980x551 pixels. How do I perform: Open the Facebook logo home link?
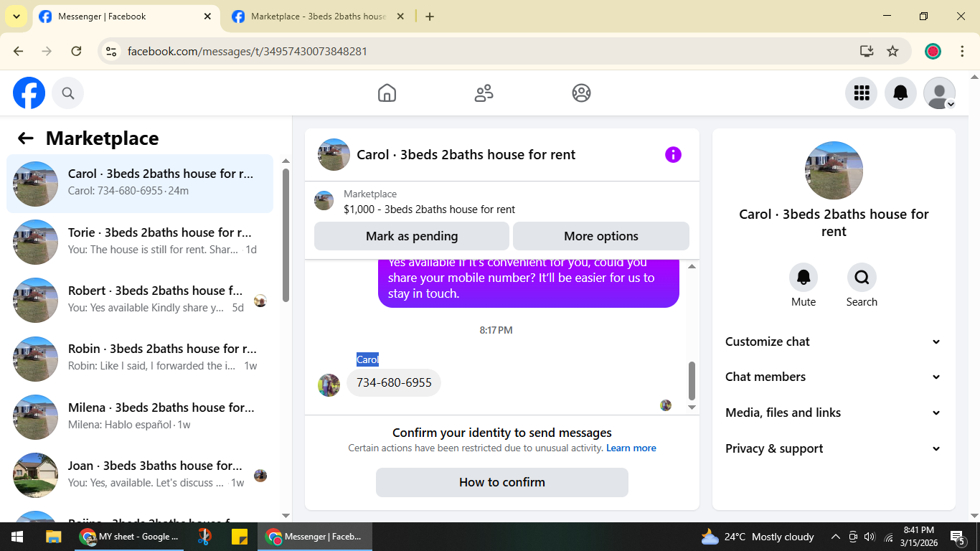point(29,93)
